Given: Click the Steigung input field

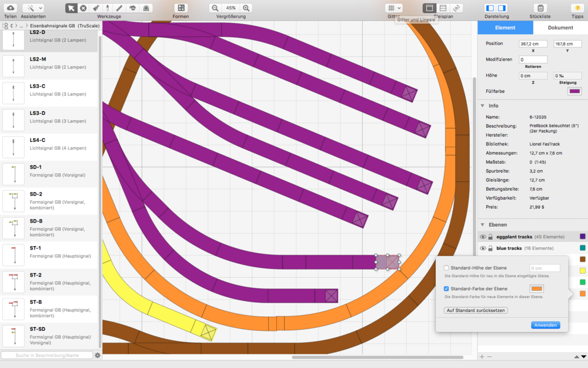Looking at the screenshot, I should pos(567,76).
